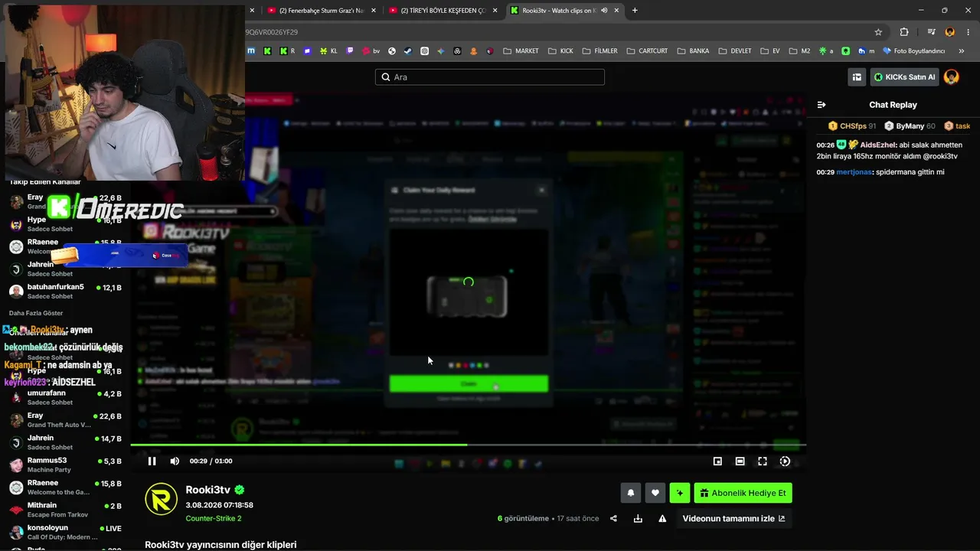Pause the clip playback
980x551 pixels.
[152, 461]
